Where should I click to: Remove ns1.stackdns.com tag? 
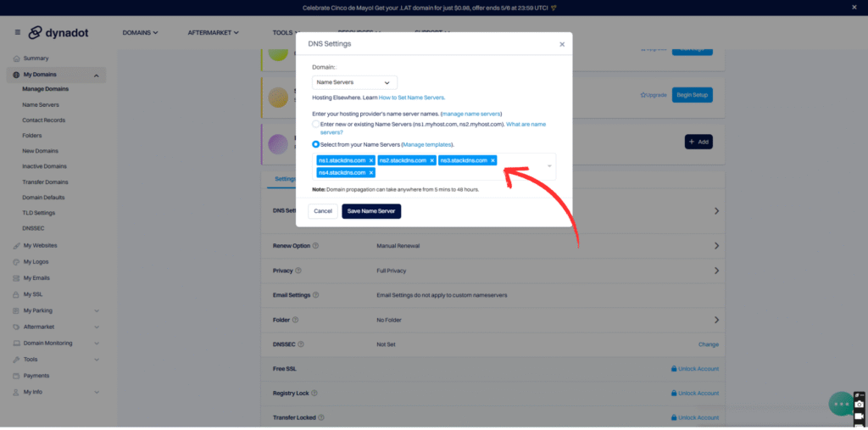pyautogui.click(x=371, y=160)
